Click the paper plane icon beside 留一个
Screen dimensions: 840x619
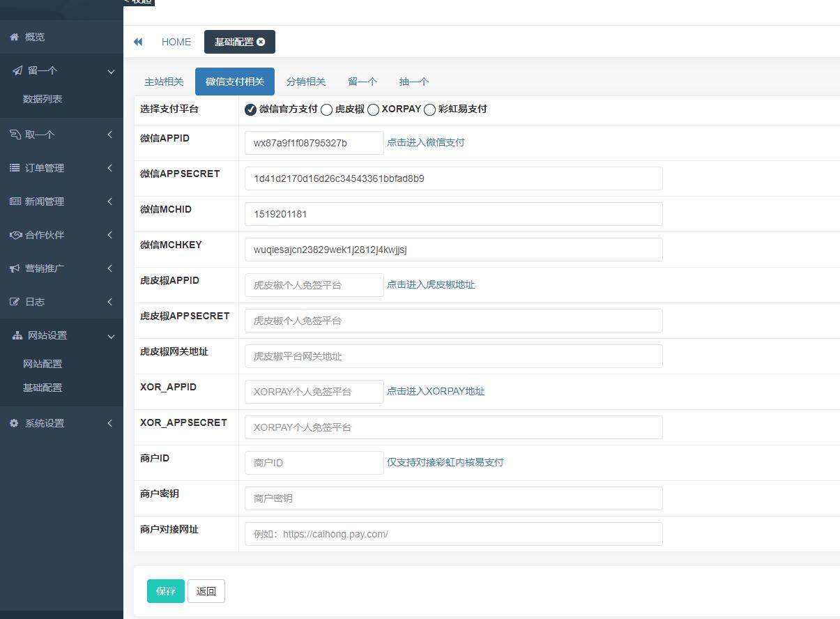(x=17, y=70)
